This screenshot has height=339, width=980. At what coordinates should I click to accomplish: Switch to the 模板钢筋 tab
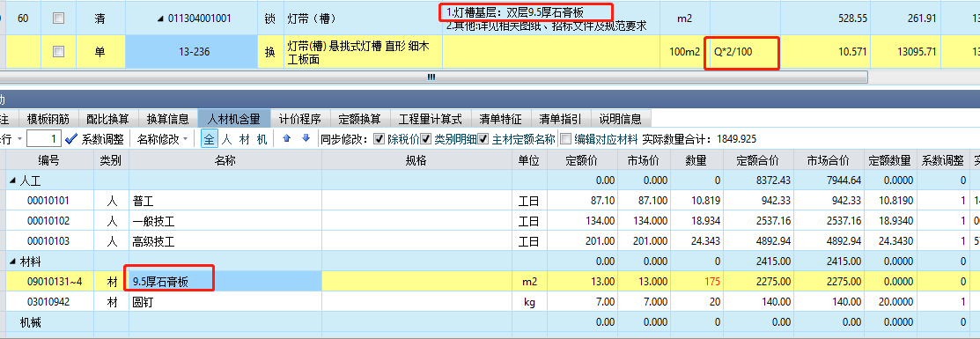[x=48, y=119]
